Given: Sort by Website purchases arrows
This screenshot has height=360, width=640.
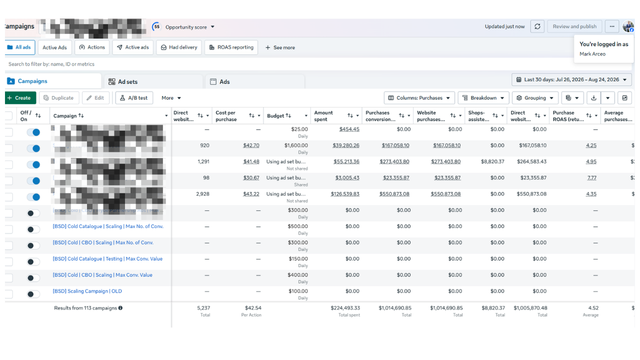Looking at the screenshot, I should (453, 116).
